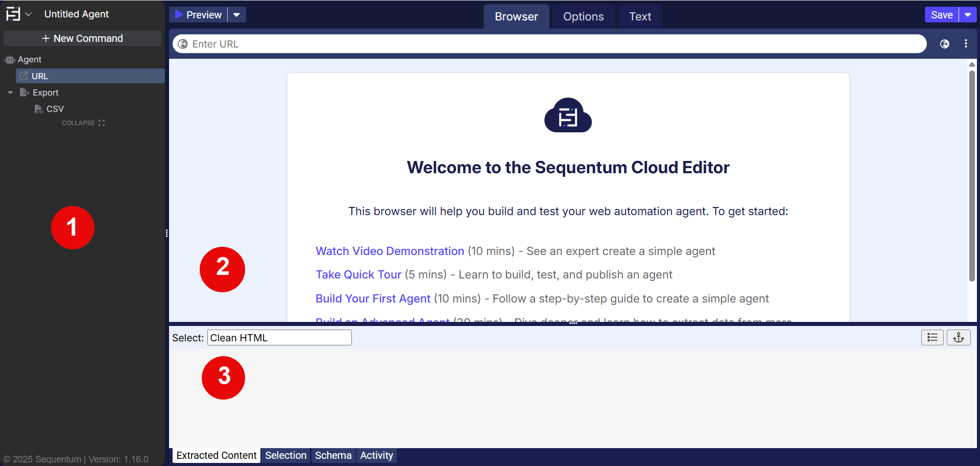Switch to the Options tab
The height and width of the screenshot is (466, 980).
click(583, 16)
